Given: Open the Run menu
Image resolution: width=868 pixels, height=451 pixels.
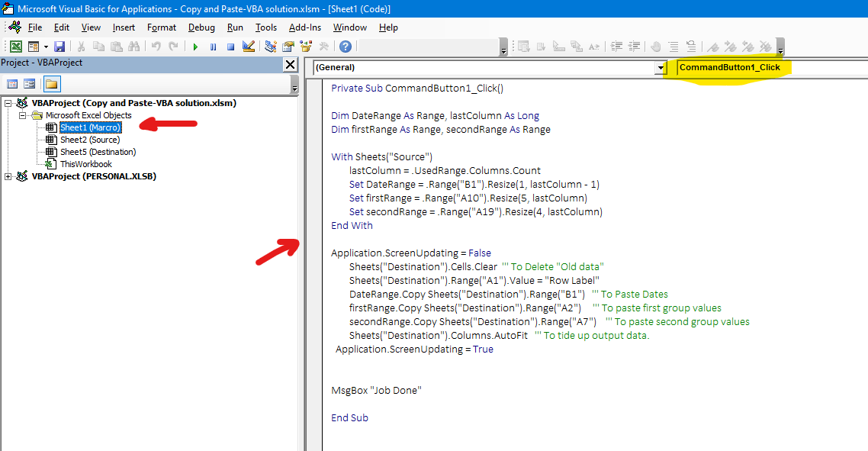Looking at the screenshot, I should coord(235,27).
